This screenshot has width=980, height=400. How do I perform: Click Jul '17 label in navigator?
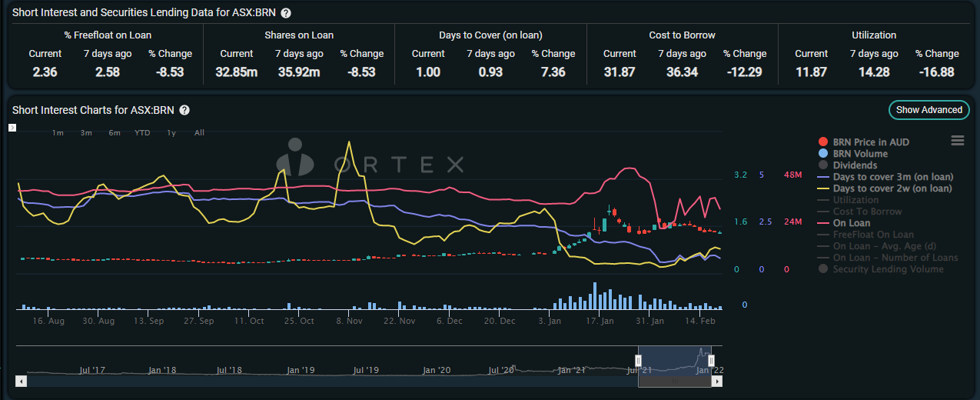tap(92, 370)
